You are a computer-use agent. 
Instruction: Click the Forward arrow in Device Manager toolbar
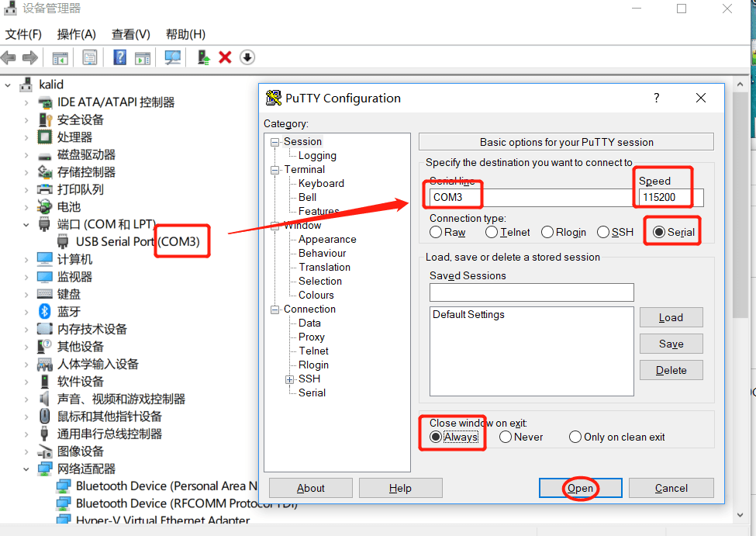tap(30, 58)
